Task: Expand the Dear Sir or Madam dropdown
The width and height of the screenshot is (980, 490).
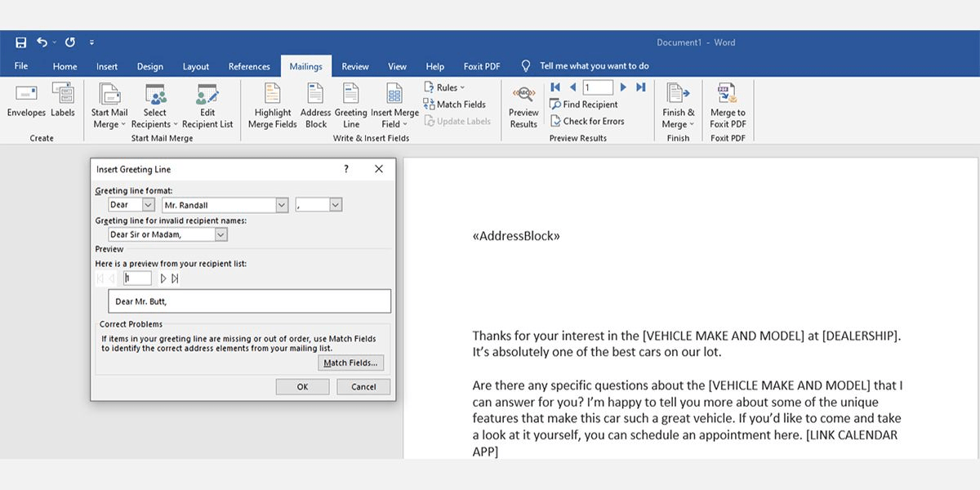Action: (x=220, y=234)
